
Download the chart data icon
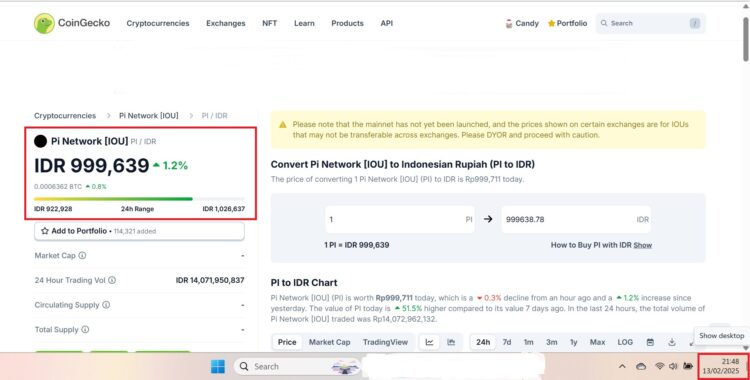coord(672,342)
